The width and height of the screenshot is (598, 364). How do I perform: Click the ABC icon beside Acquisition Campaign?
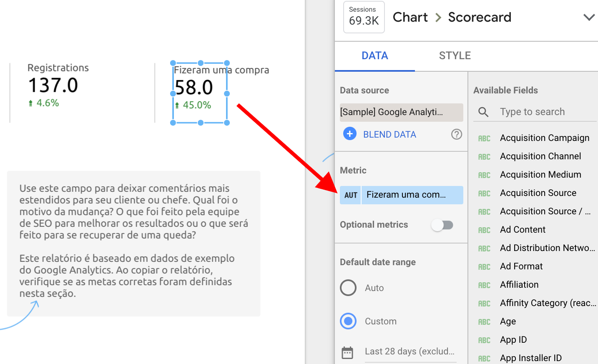pyautogui.click(x=484, y=138)
